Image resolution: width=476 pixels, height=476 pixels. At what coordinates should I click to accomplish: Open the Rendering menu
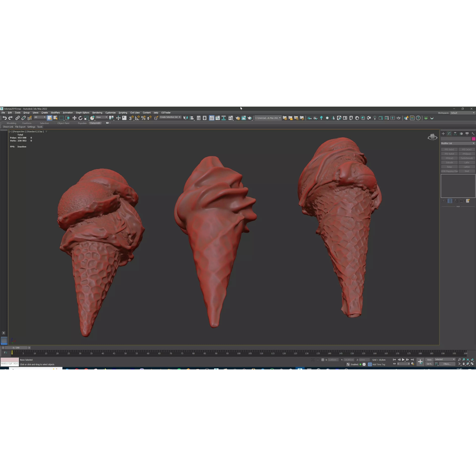pos(97,113)
